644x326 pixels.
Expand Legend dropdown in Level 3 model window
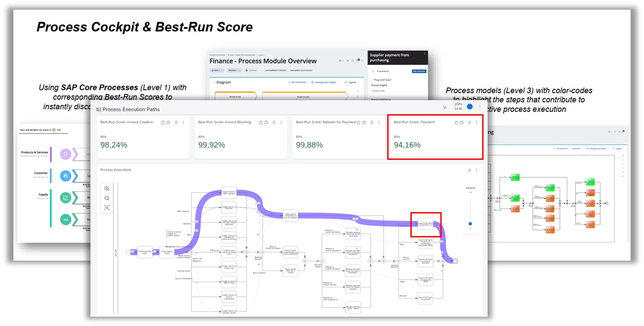[618, 149]
